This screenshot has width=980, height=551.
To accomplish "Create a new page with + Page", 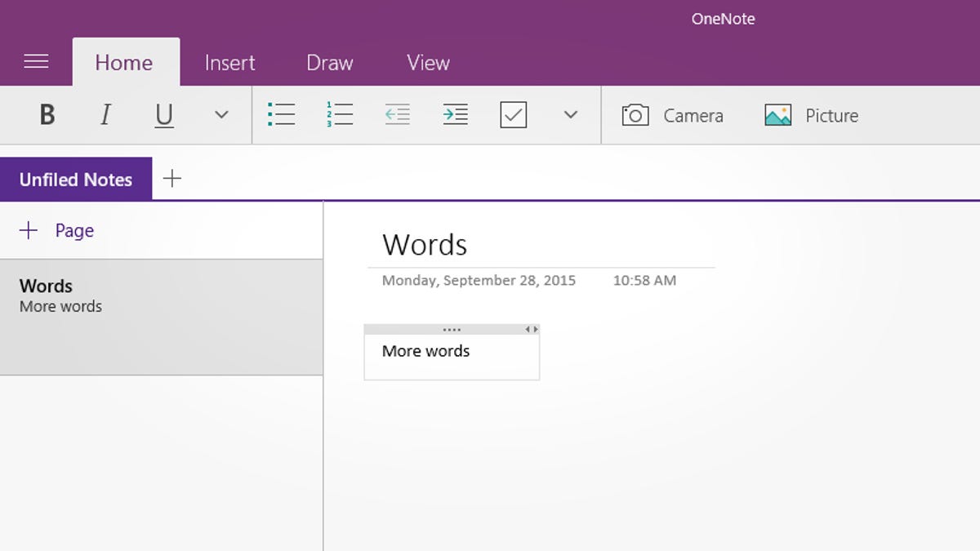I will coord(56,230).
